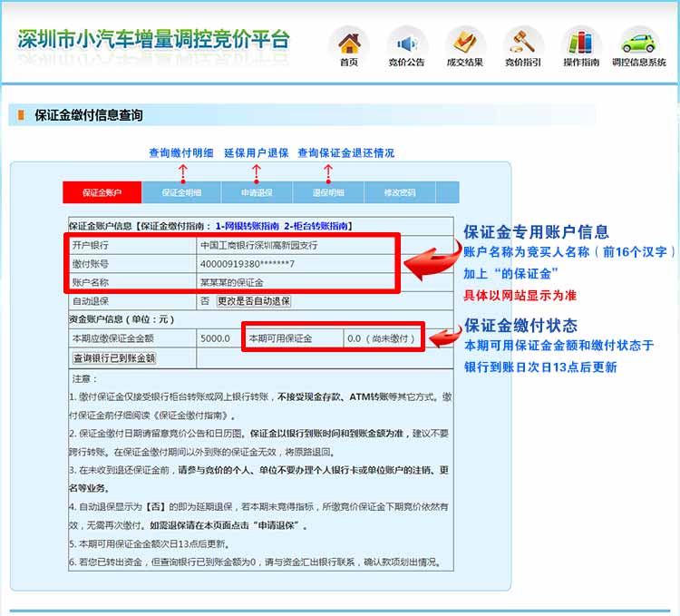Click the 缴付账号 number 40000919380 cell
The width and height of the screenshot is (680, 616).
248,264
